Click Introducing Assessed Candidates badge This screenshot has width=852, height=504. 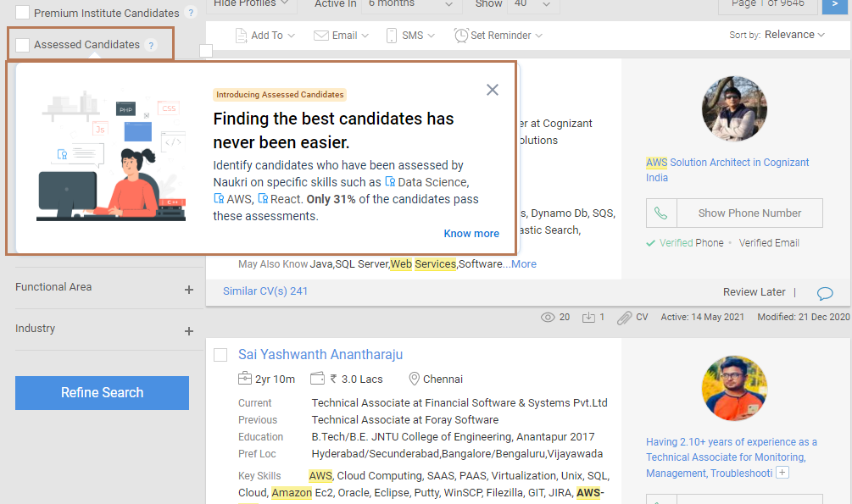click(280, 95)
